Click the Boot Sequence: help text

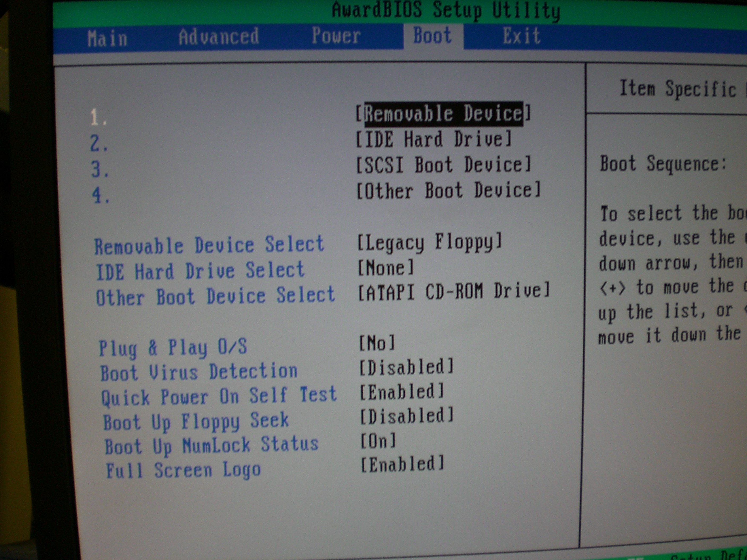tap(663, 164)
